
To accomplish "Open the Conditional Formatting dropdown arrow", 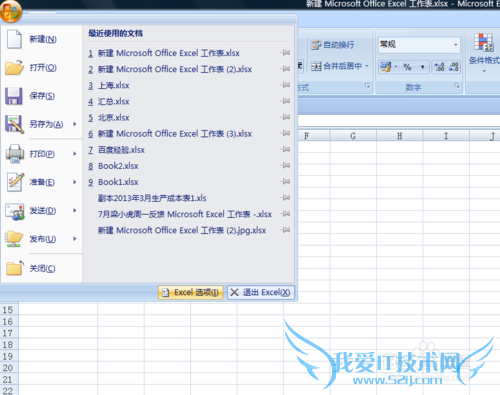I will click(x=484, y=71).
